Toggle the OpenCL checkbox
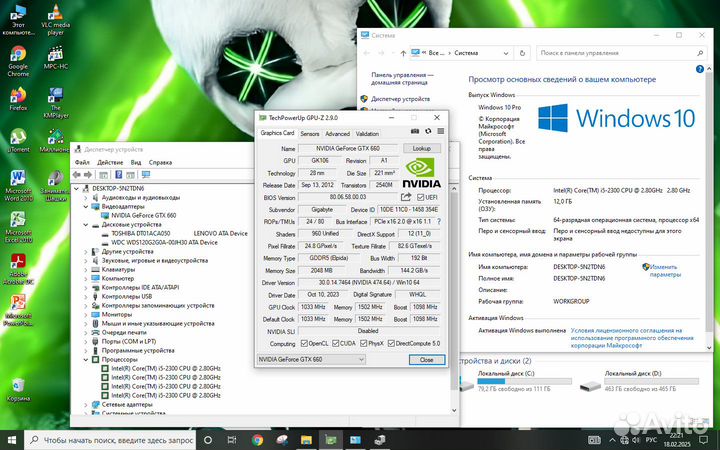Viewport: 720px width, 450px height. tap(304, 343)
